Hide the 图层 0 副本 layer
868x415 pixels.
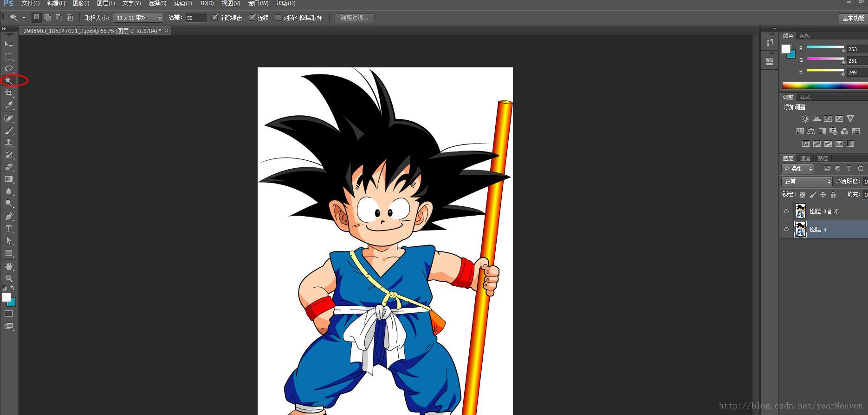(786, 211)
